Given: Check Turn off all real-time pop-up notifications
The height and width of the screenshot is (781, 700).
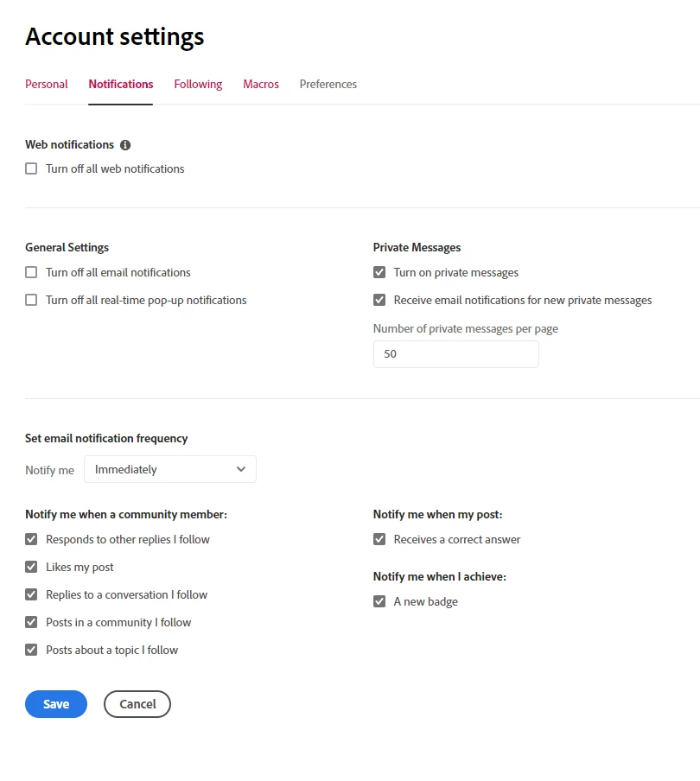Looking at the screenshot, I should pos(31,301).
